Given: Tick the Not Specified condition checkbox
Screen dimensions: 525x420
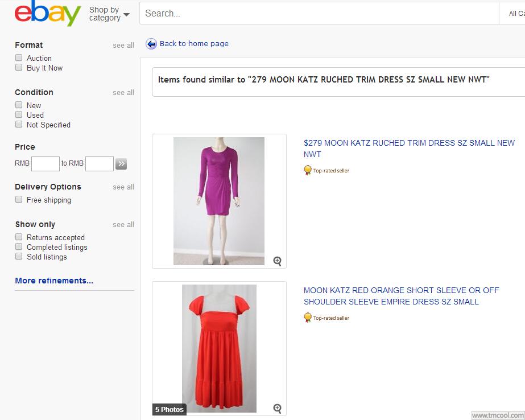Looking at the screenshot, I should [19, 124].
